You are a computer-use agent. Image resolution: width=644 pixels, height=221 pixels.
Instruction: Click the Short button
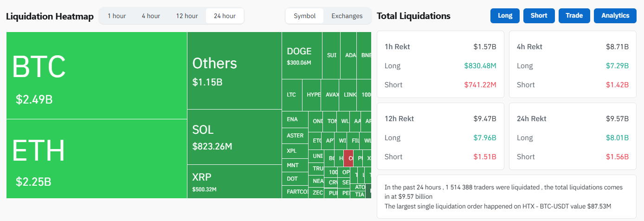(539, 15)
